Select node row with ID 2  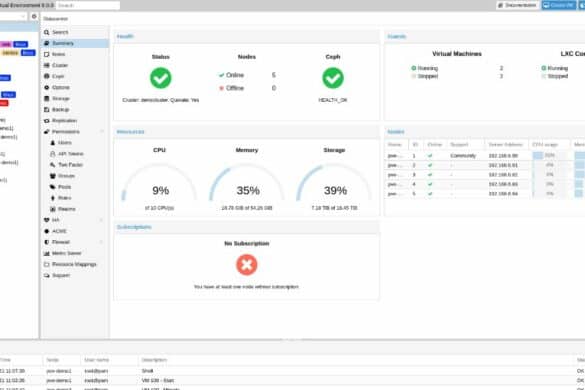(x=485, y=165)
